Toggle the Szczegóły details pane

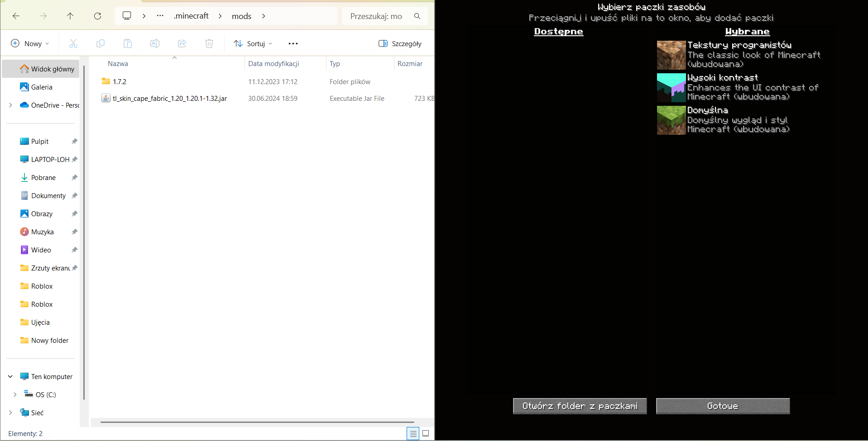pyautogui.click(x=400, y=43)
